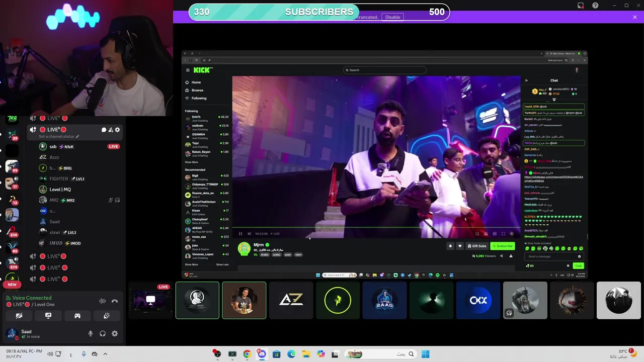Click the Voice Connected status label

pyautogui.click(x=32, y=298)
